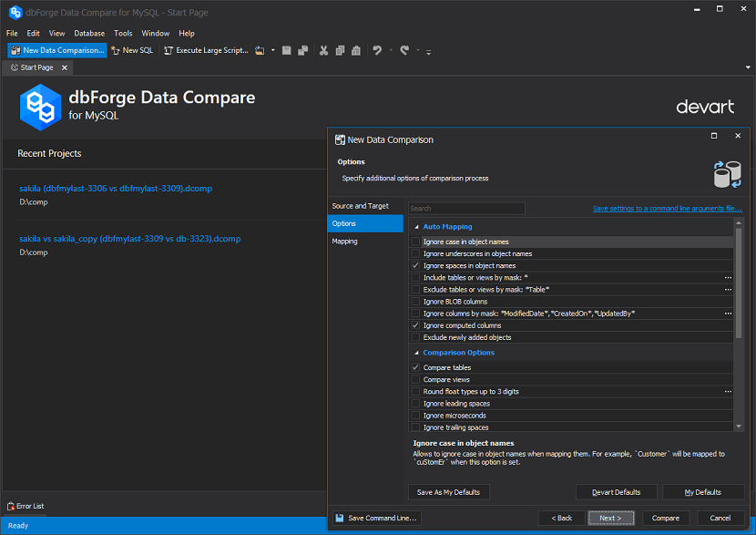756x535 pixels.
Task: Open the View menu
Action: click(56, 34)
